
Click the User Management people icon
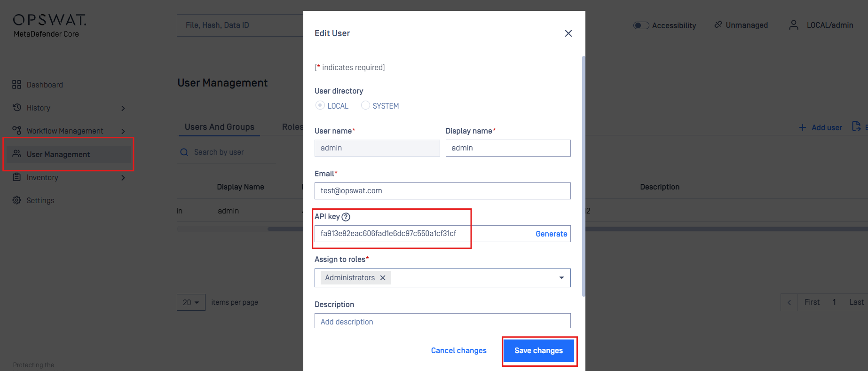point(17,154)
